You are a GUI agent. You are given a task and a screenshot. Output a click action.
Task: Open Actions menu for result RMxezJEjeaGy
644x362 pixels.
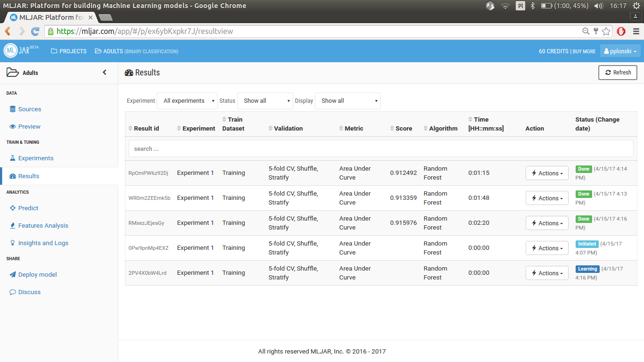[x=547, y=223]
